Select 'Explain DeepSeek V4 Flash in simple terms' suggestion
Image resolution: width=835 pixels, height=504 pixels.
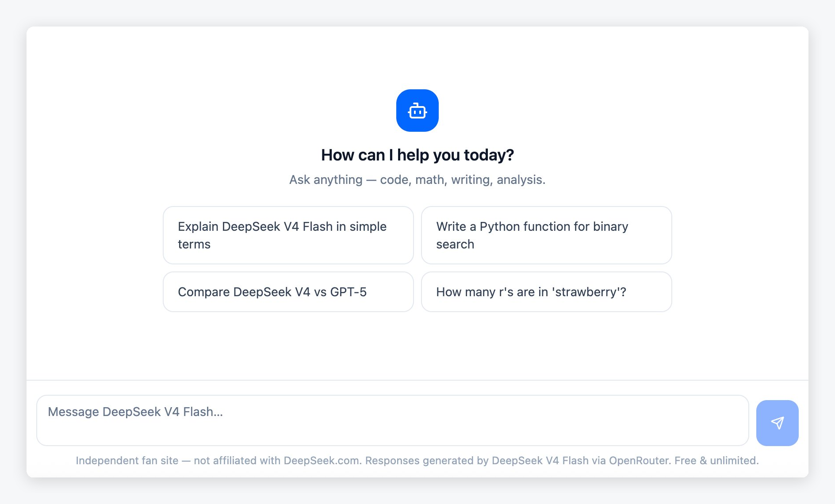pos(288,235)
